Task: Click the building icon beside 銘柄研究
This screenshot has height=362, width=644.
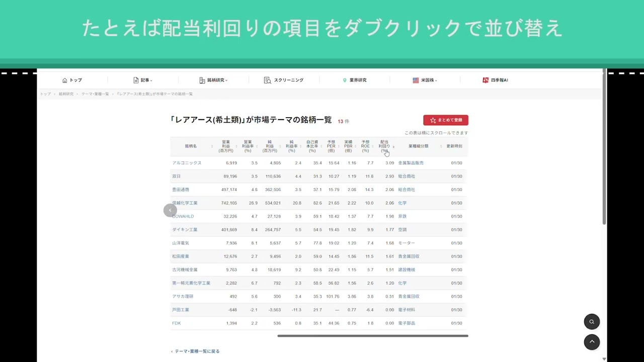Action: coord(202,80)
